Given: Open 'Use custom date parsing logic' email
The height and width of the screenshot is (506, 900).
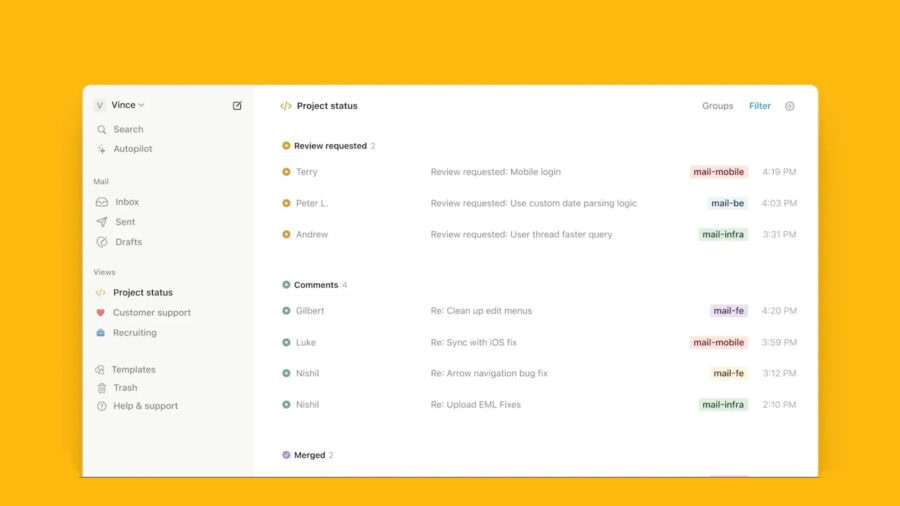Looking at the screenshot, I should (x=533, y=203).
